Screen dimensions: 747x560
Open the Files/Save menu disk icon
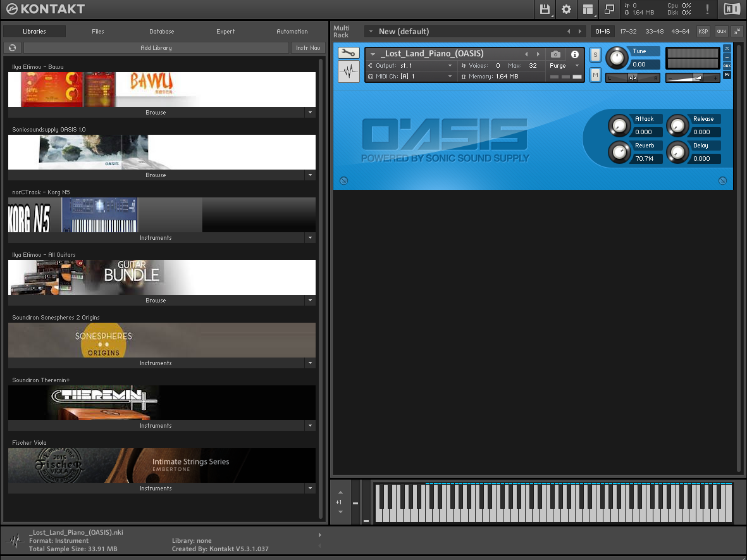pos(545,9)
